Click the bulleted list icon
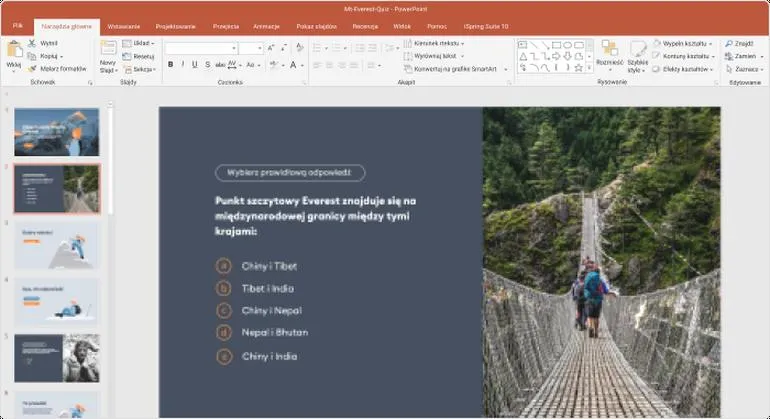770x419 pixels. (x=317, y=48)
